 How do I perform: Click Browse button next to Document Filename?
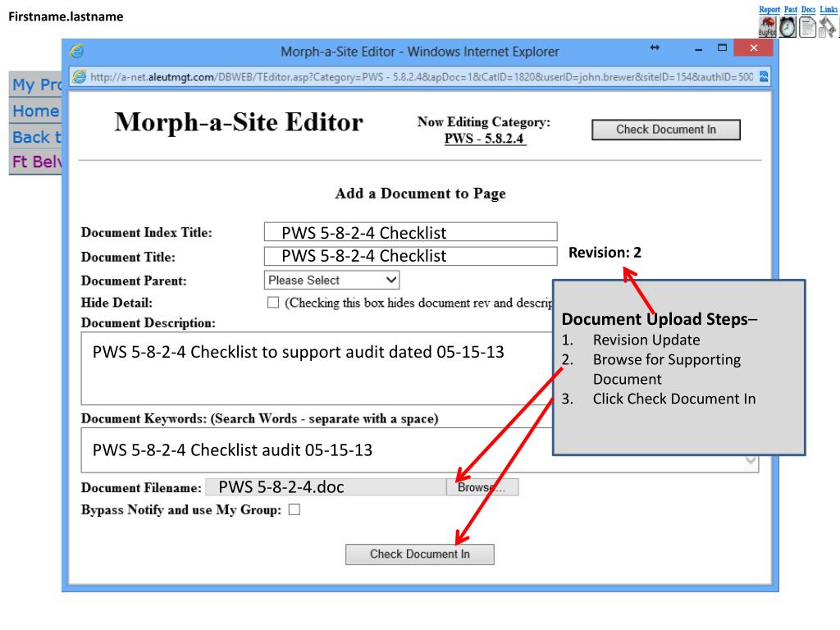pyautogui.click(x=482, y=487)
